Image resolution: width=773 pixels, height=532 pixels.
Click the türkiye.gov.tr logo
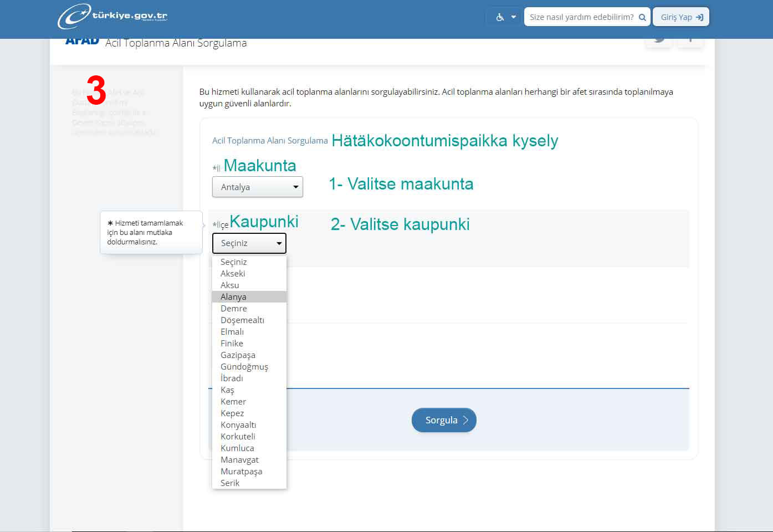point(112,16)
